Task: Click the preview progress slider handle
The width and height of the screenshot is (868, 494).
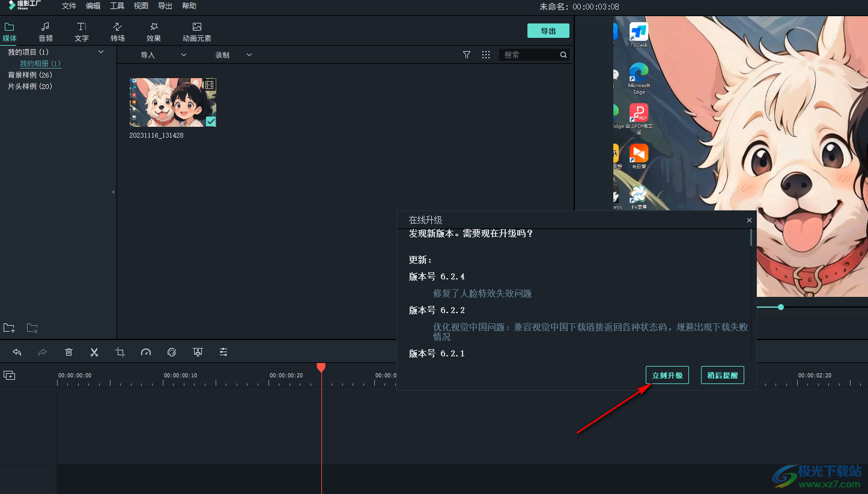Action: tap(781, 307)
